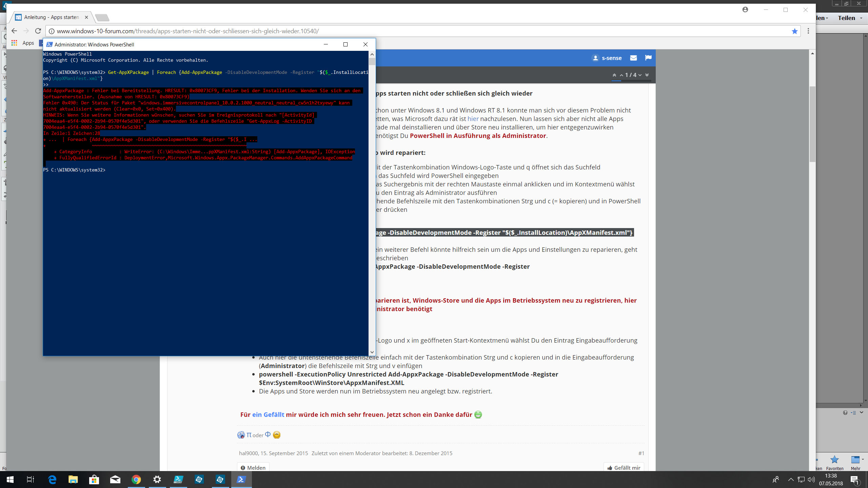Screen dimensions: 868x488
Task: Click the 'PS C:\WINDOWS\system32>' prompt line
Action: [74, 170]
